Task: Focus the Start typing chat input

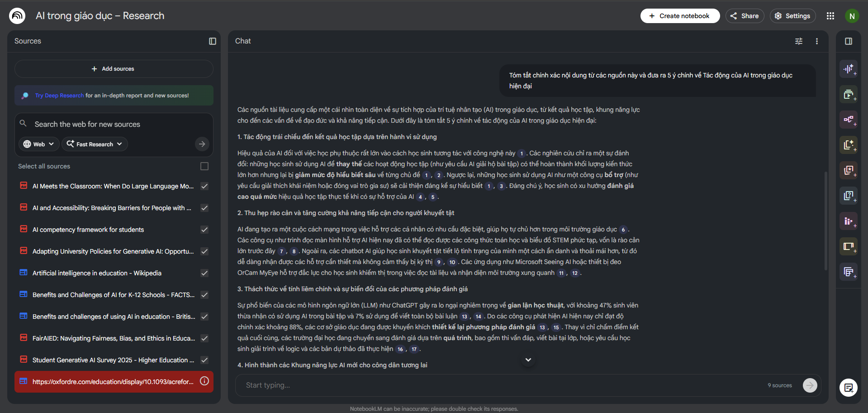Action: (498, 385)
